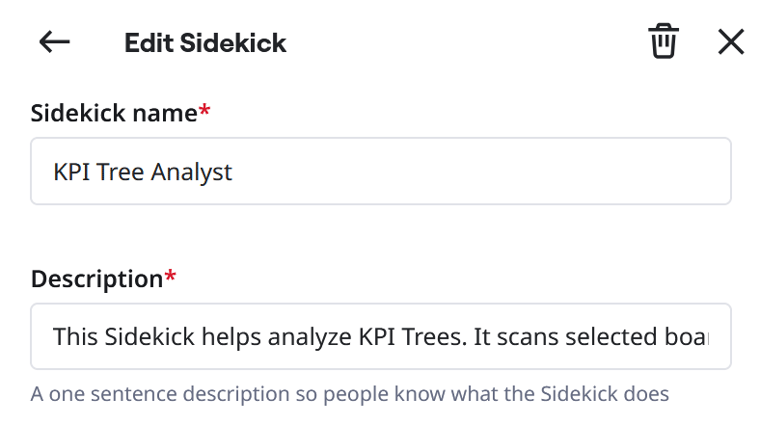Viewport: 760px width, 425px height.
Task: Click the word "Tree" in the name field
Action: 122,172
